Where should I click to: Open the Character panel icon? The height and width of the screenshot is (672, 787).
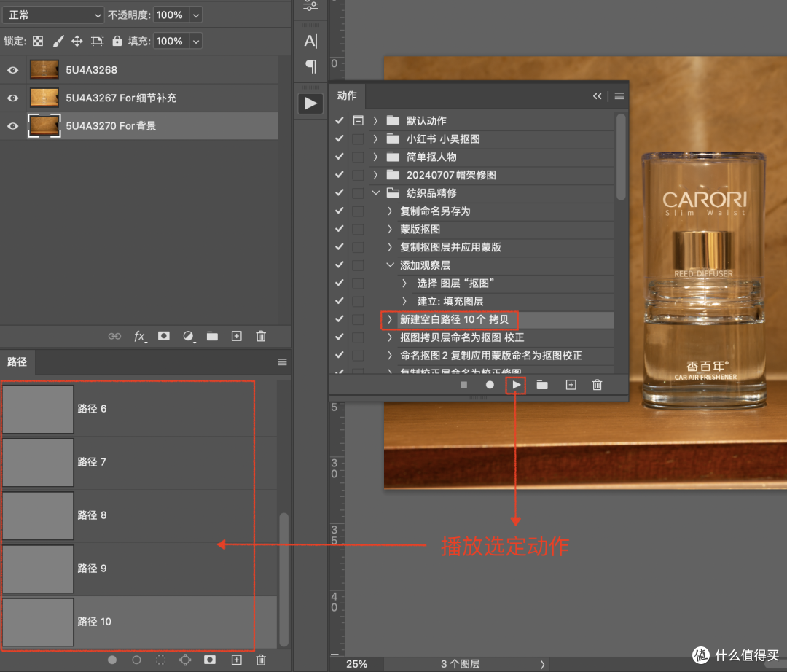310,41
